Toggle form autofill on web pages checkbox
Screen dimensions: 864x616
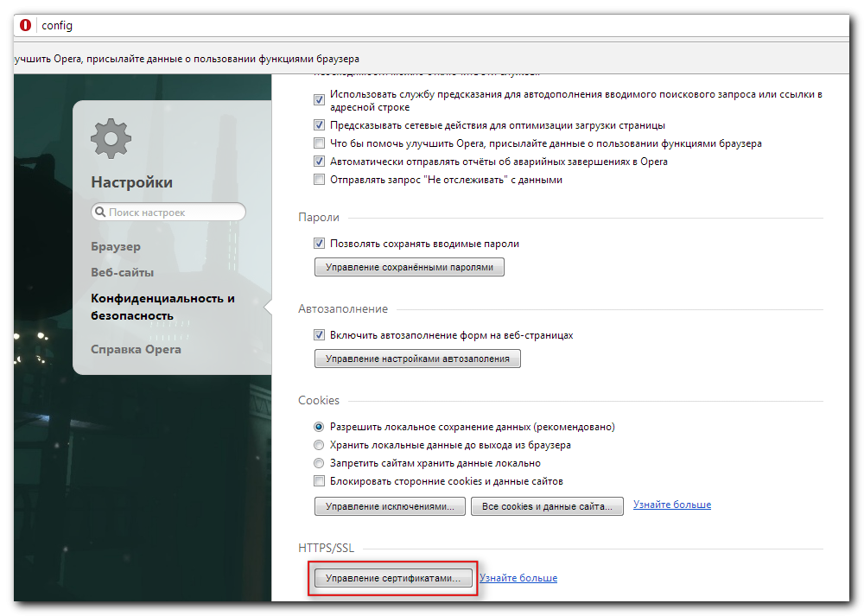point(319,335)
